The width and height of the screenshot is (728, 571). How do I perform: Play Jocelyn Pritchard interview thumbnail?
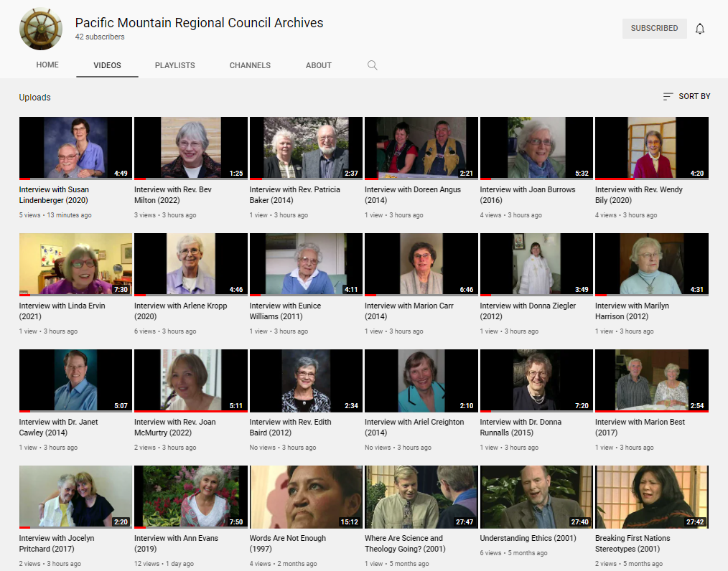coord(75,497)
